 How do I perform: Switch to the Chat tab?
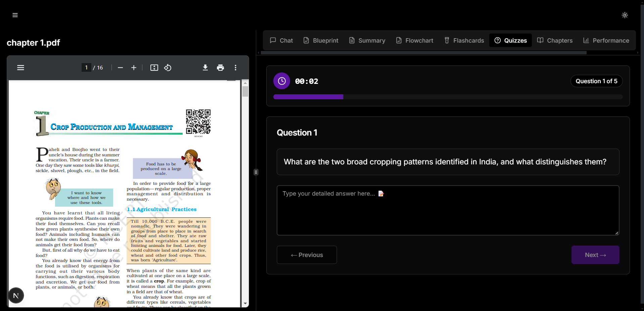[281, 41]
